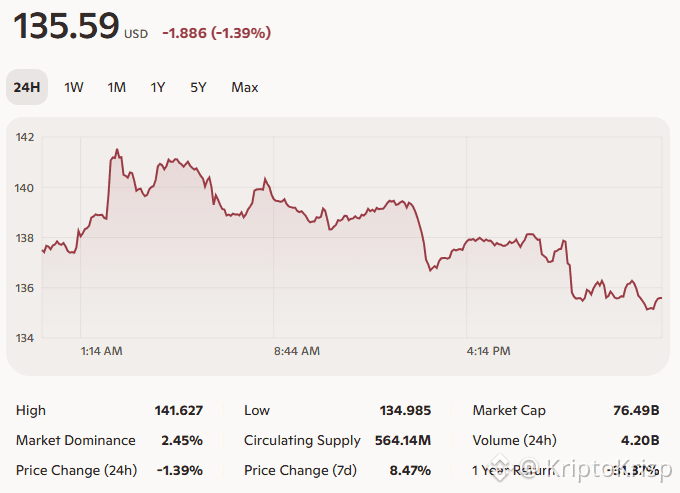Image resolution: width=680 pixels, height=493 pixels.
Task: Click the 135.59 current price
Action: click(x=66, y=26)
